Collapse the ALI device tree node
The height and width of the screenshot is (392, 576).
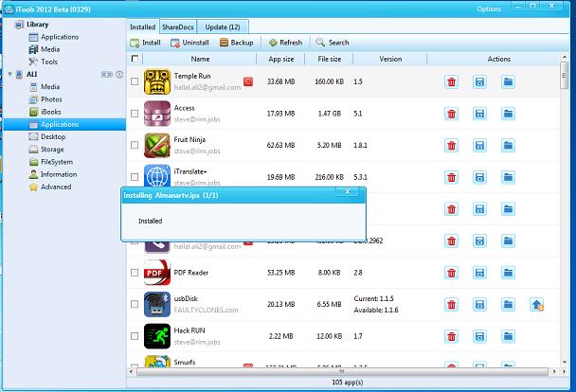tap(9, 74)
